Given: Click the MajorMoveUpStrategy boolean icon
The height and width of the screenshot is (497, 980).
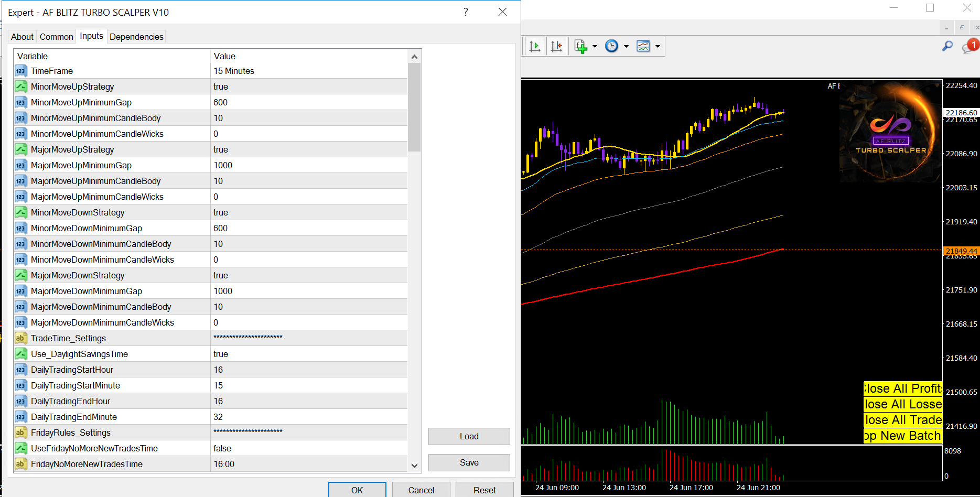Looking at the screenshot, I should pos(21,149).
